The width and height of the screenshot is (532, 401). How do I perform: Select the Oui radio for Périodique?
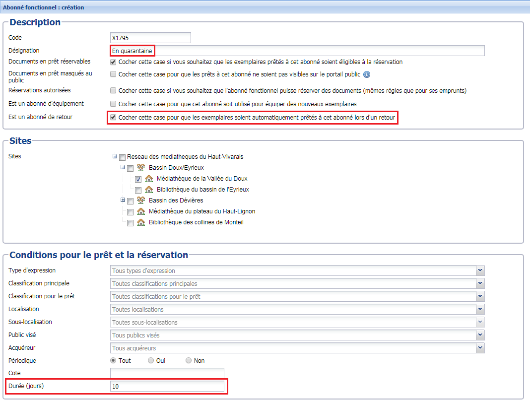coord(150,360)
